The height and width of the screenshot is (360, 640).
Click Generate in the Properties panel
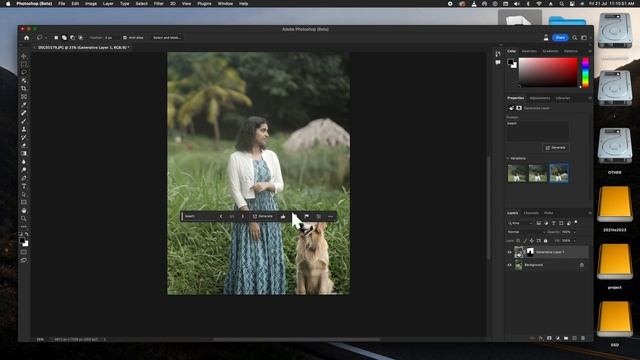[x=556, y=148]
